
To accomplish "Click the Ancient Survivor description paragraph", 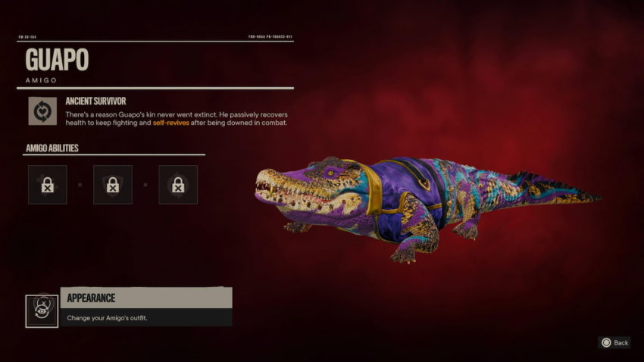I will 177,119.
